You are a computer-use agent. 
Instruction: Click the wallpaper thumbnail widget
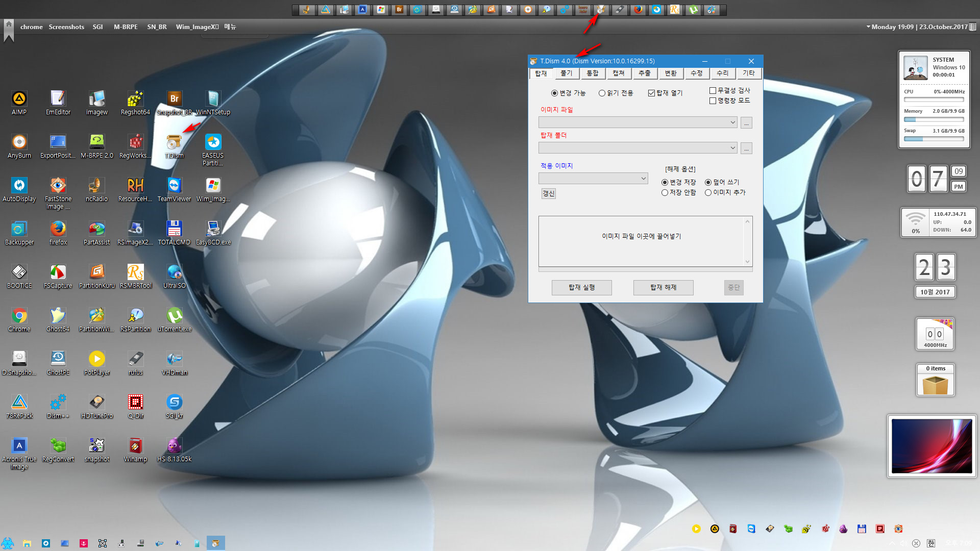point(932,446)
